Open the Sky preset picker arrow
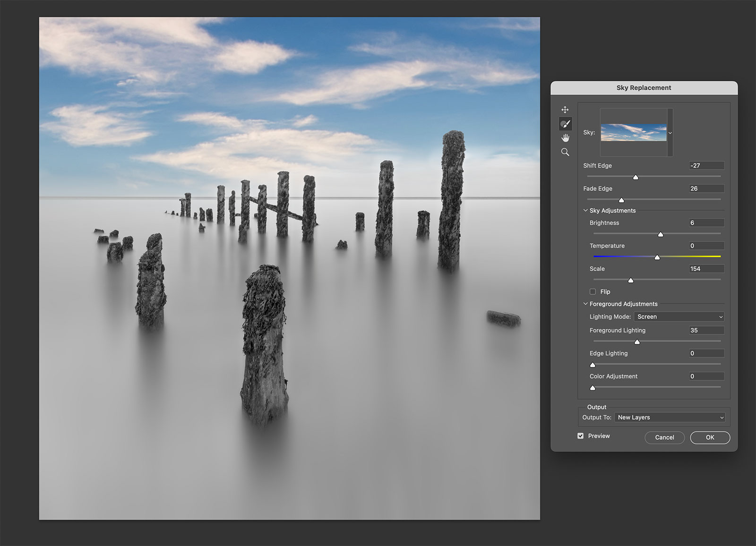 pyautogui.click(x=670, y=133)
